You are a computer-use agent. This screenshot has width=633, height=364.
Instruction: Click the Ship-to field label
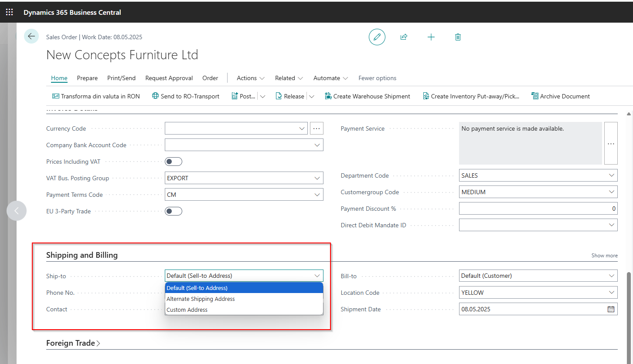[x=56, y=276]
